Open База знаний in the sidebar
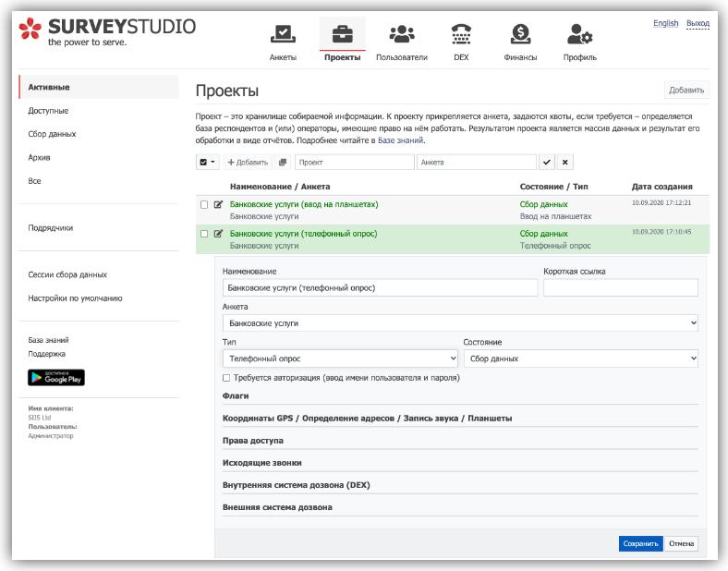 (48, 340)
